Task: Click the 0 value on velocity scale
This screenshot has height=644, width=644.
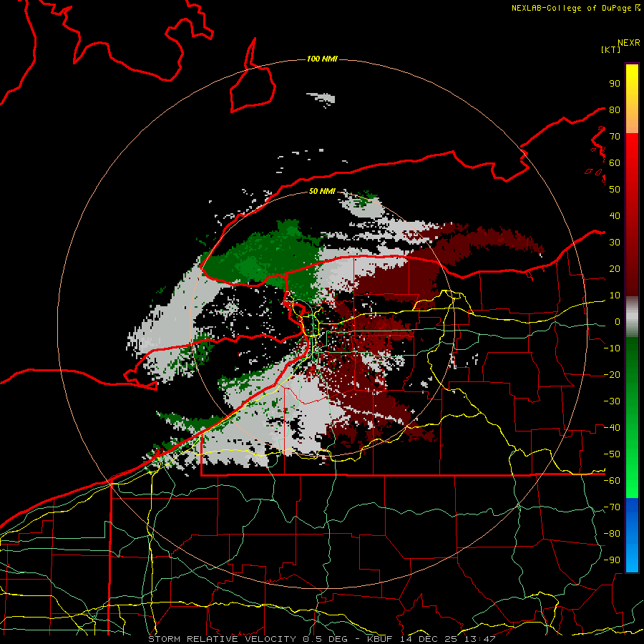Action: click(617, 322)
